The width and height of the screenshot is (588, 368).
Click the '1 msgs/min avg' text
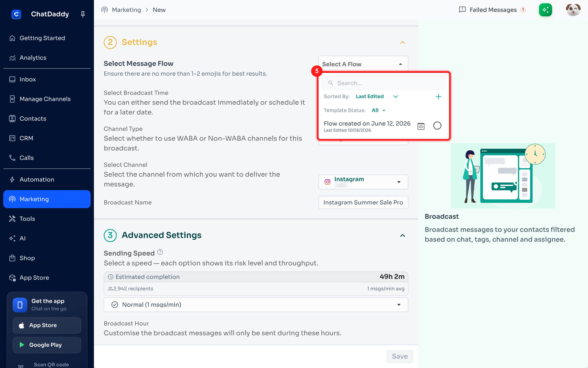point(386,289)
